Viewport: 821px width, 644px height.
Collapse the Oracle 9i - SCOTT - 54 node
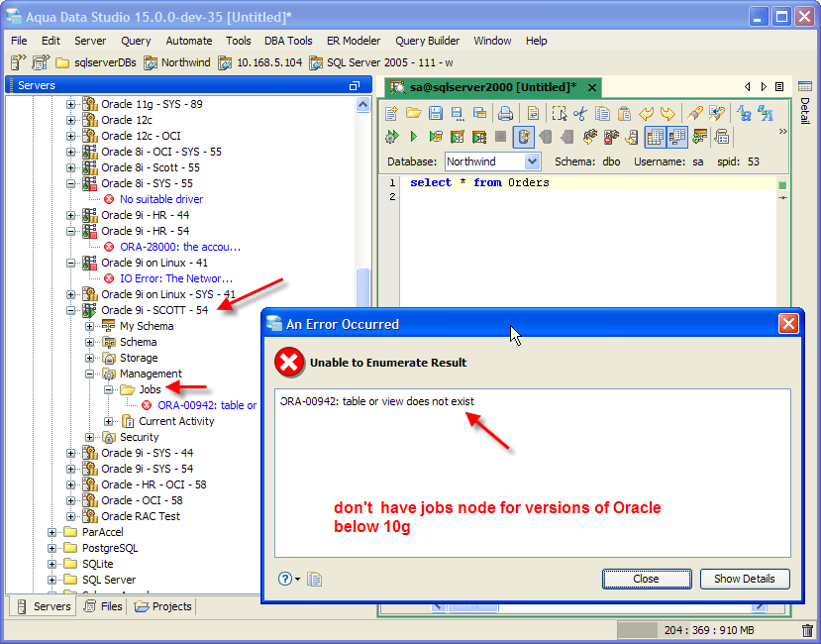point(70,310)
